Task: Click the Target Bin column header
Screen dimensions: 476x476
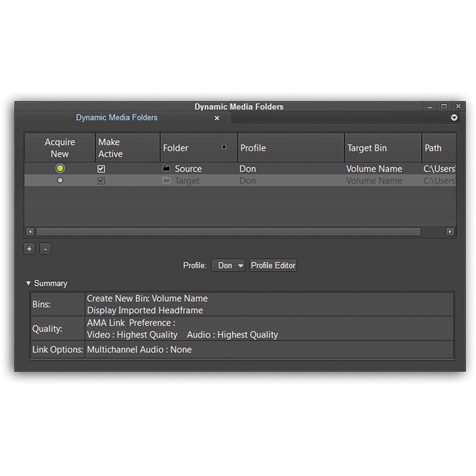Action: (367, 148)
